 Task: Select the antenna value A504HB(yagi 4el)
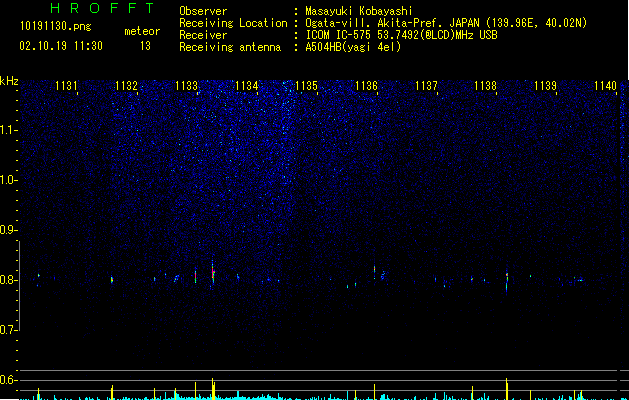click(353, 47)
